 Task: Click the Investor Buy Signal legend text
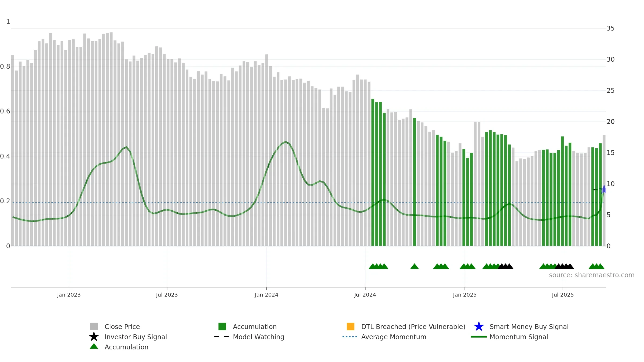coord(136,337)
